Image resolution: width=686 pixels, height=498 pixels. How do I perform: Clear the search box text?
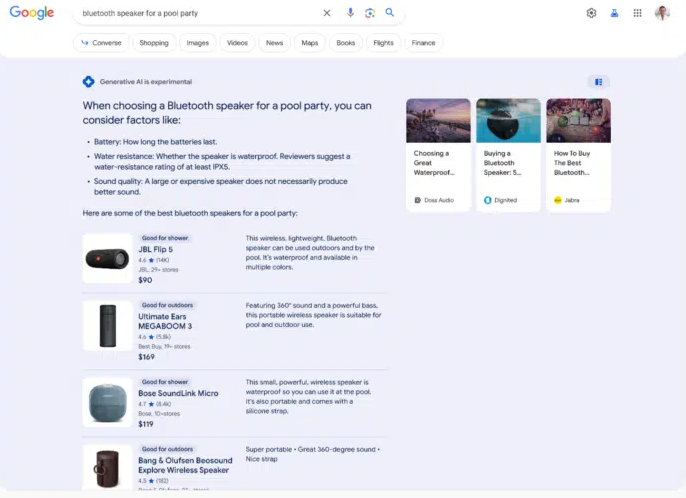point(326,13)
